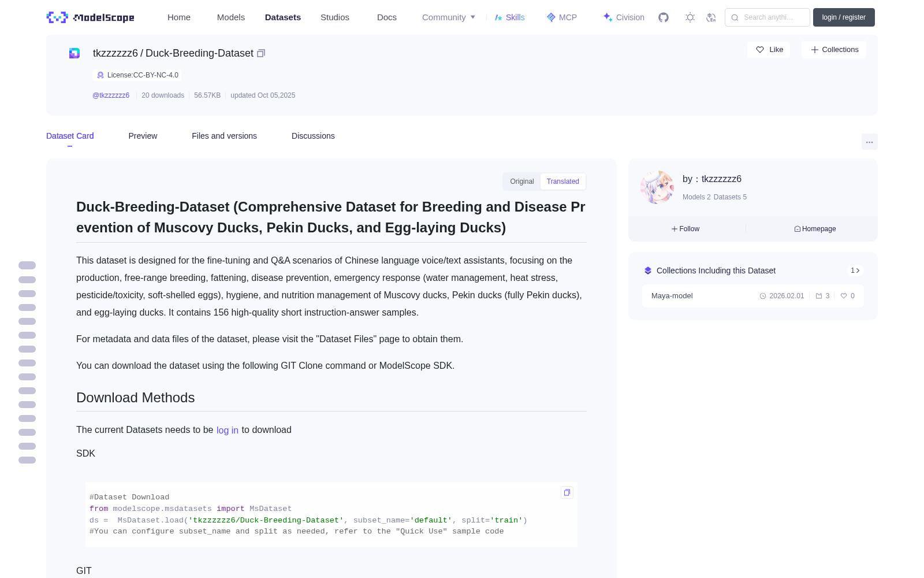This screenshot has width=924, height=578.
Task: Click the Civision sparkle icon
Action: pyautogui.click(x=608, y=17)
